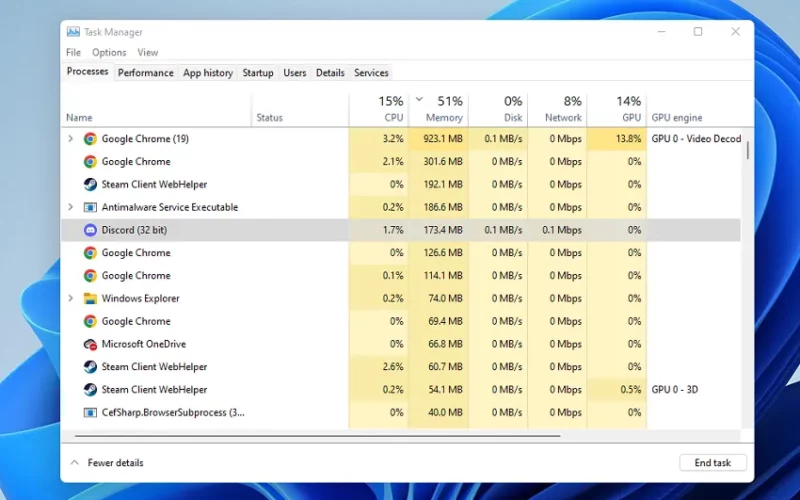
Task: Click Steam icon in 54.1 MB row
Action: [90, 390]
